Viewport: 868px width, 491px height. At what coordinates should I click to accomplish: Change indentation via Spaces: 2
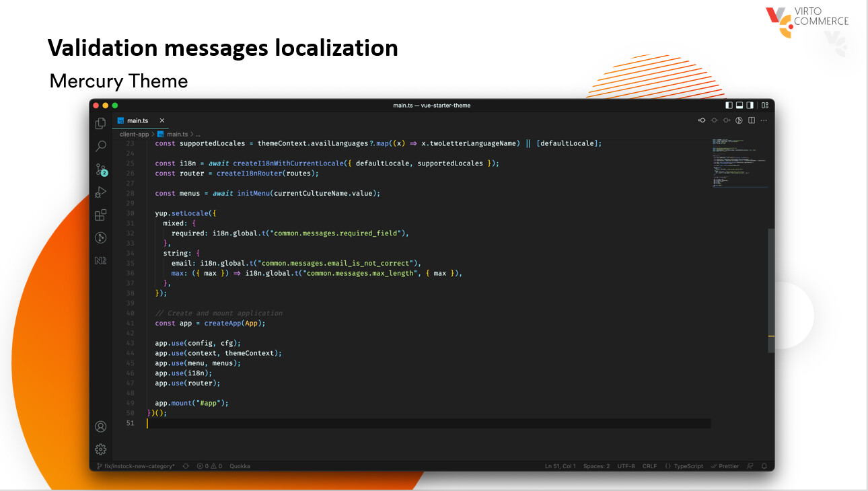pyautogui.click(x=596, y=466)
